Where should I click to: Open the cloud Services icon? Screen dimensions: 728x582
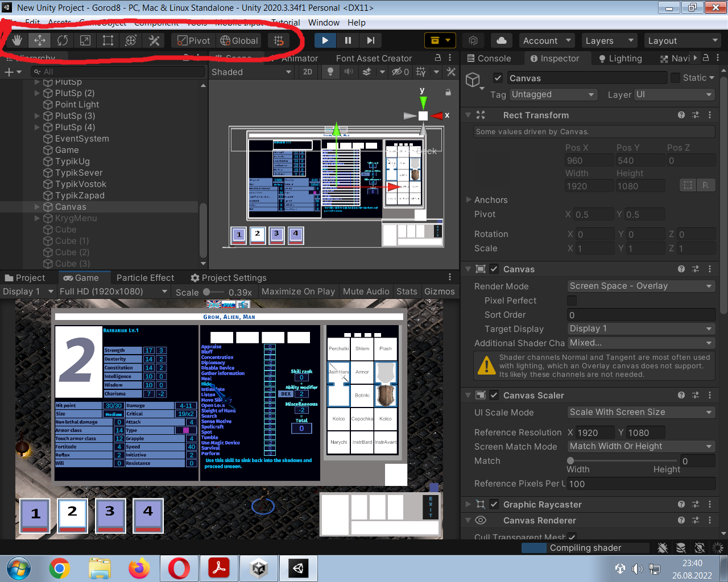point(502,40)
